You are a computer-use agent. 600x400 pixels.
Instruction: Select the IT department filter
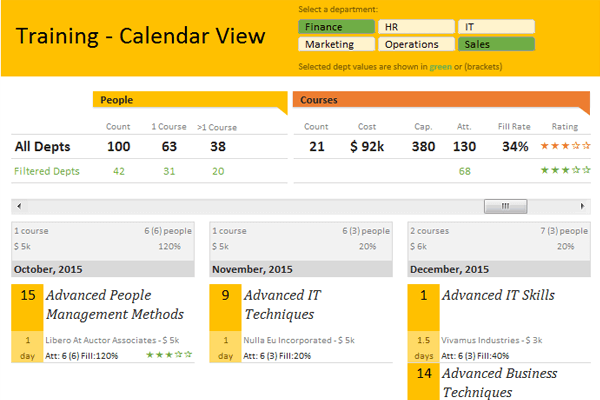[x=495, y=27]
